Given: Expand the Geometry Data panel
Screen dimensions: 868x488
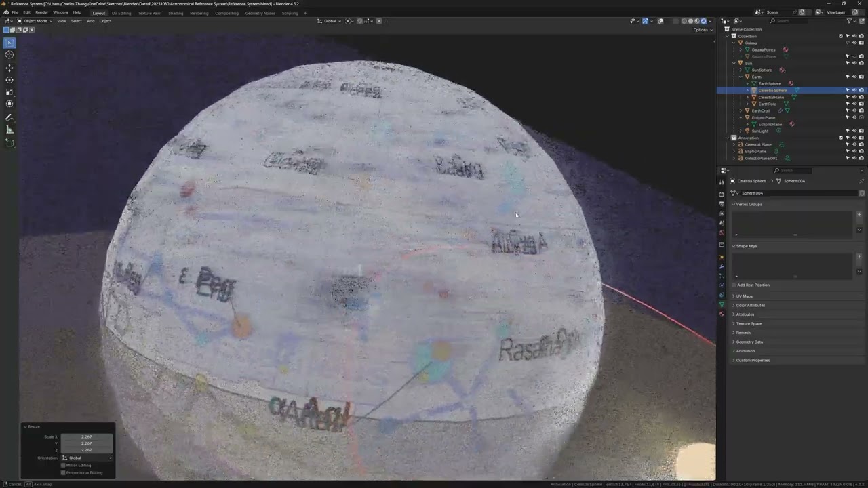Looking at the screenshot, I should tap(748, 342).
